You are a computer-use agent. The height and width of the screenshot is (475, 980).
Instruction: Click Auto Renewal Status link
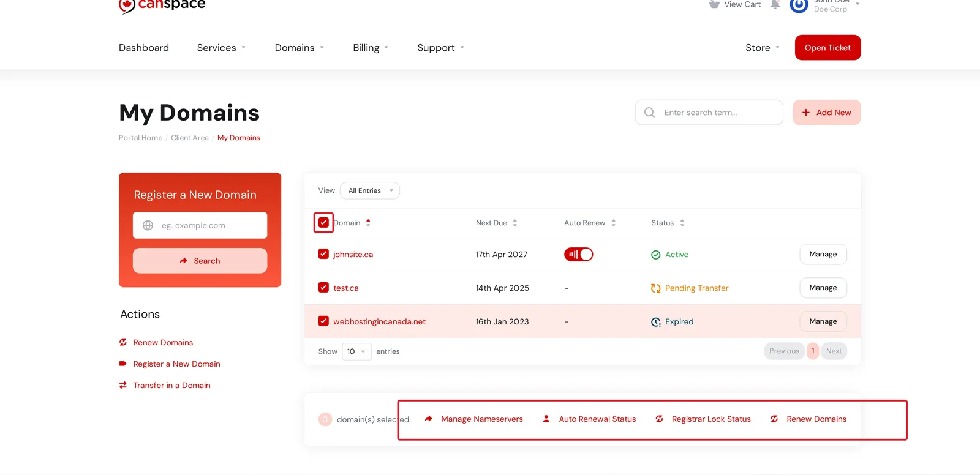pos(597,419)
